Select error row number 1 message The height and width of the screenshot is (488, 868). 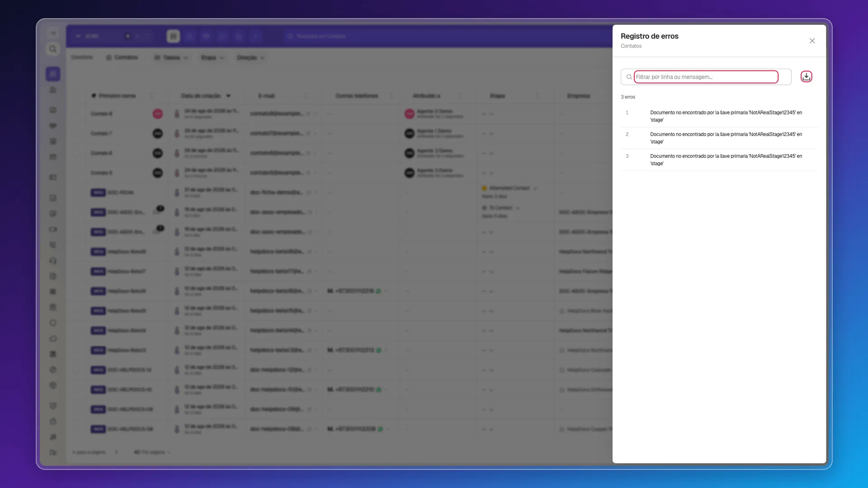point(726,116)
